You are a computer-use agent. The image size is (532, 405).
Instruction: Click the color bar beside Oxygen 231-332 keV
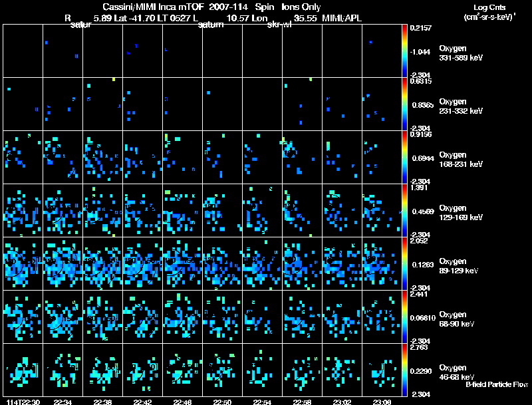pos(404,104)
